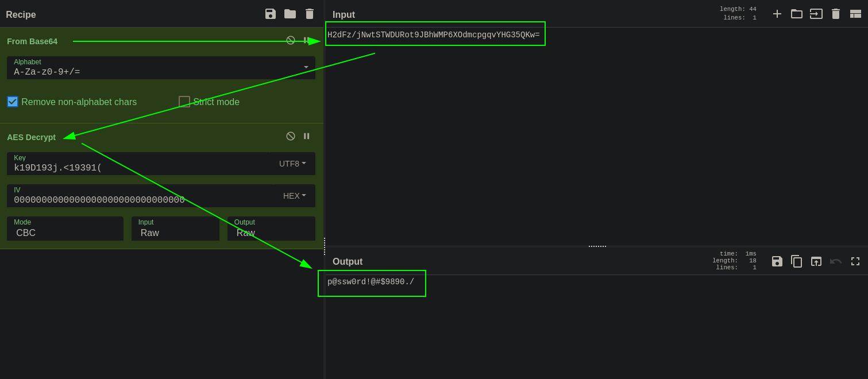This screenshot has height=379, width=868.
Task: Open file as input icon
Action: click(x=816, y=14)
